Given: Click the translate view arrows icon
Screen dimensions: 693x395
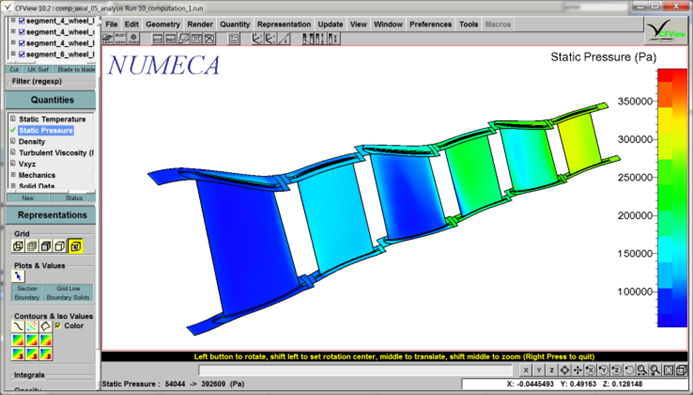Looking at the screenshot, I should click(x=578, y=370).
